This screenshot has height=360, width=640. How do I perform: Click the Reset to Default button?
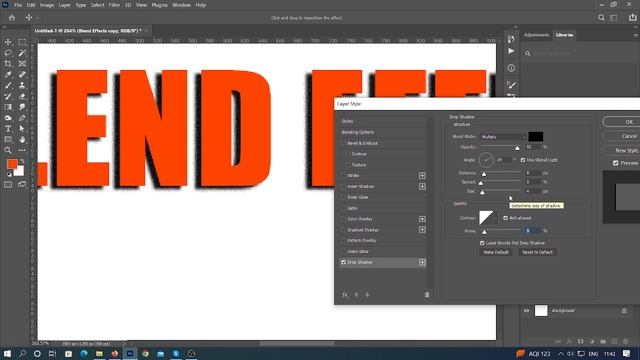[x=537, y=252]
